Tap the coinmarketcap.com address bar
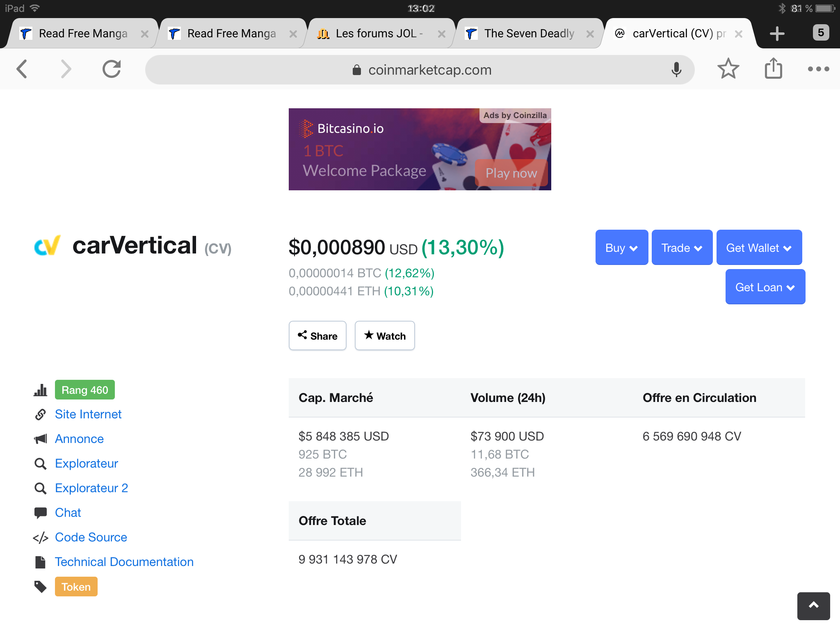840x630 pixels. (x=420, y=70)
